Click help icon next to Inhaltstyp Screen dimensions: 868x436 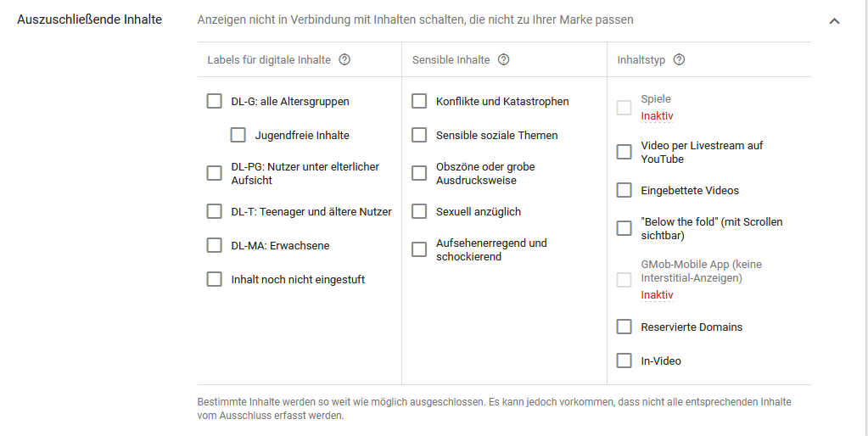(679, 60)
